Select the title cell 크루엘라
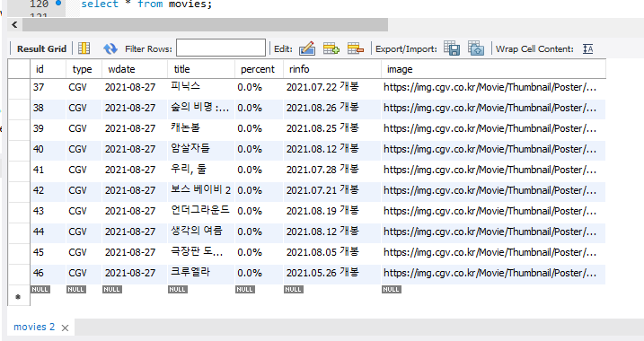The height and width of the screenshot is (341, 644). click(x=201, y=273)
